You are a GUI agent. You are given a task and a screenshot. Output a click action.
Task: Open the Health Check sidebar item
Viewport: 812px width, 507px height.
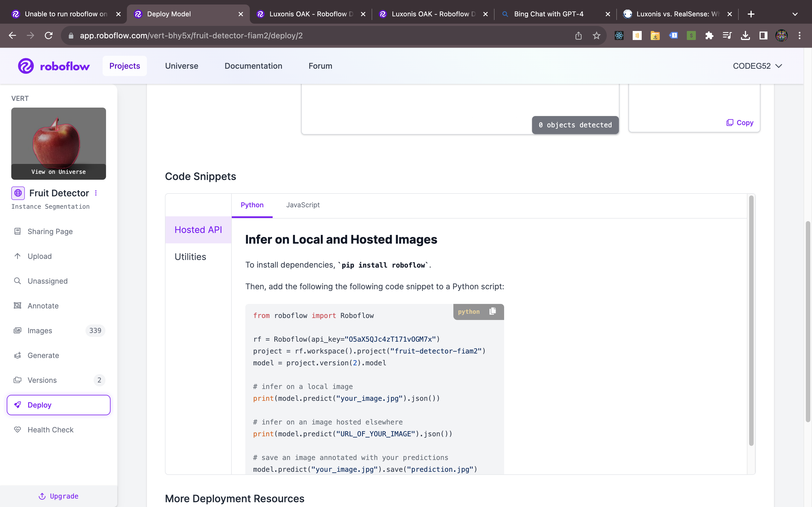(x=50, y=430)
